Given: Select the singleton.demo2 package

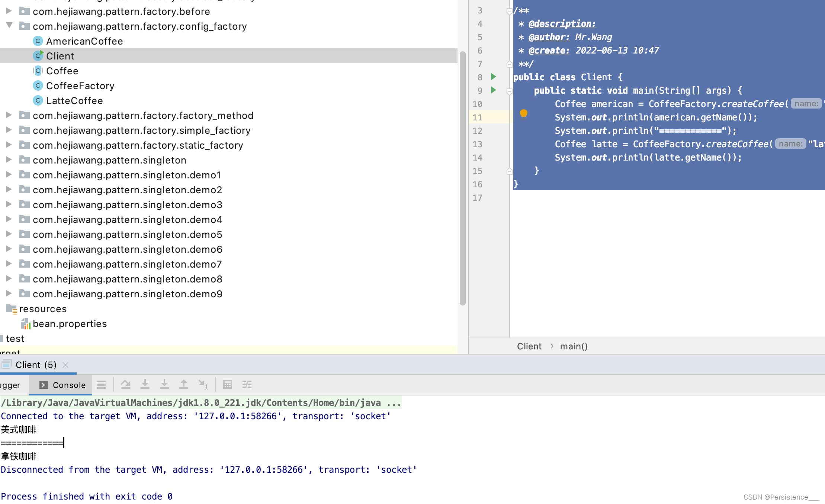Looking at the screenshot, I should 128,190.
